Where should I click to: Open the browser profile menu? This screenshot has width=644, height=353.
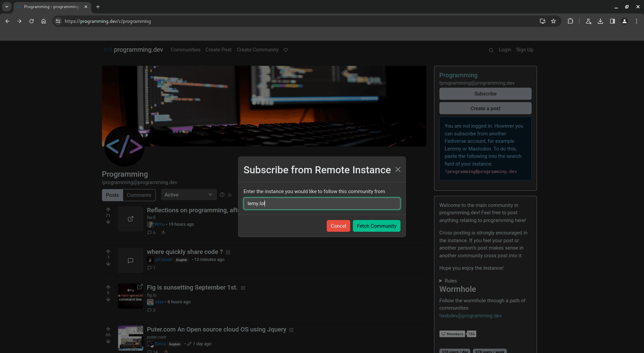625,21
